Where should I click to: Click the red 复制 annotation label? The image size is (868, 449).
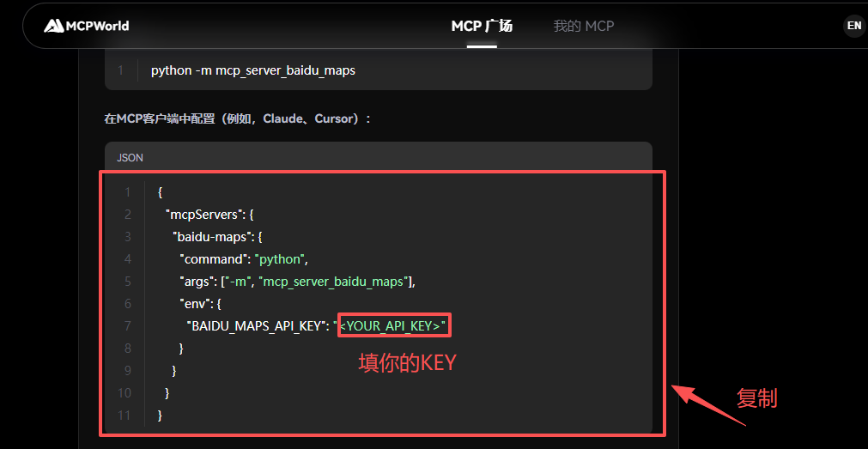pos(756,398)
